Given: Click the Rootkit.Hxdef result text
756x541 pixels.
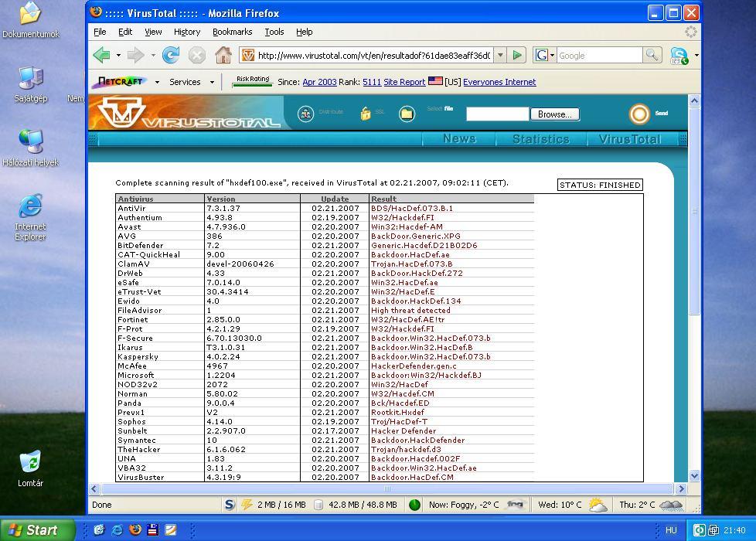Looking at the screenshot, I should pos(397,412).
